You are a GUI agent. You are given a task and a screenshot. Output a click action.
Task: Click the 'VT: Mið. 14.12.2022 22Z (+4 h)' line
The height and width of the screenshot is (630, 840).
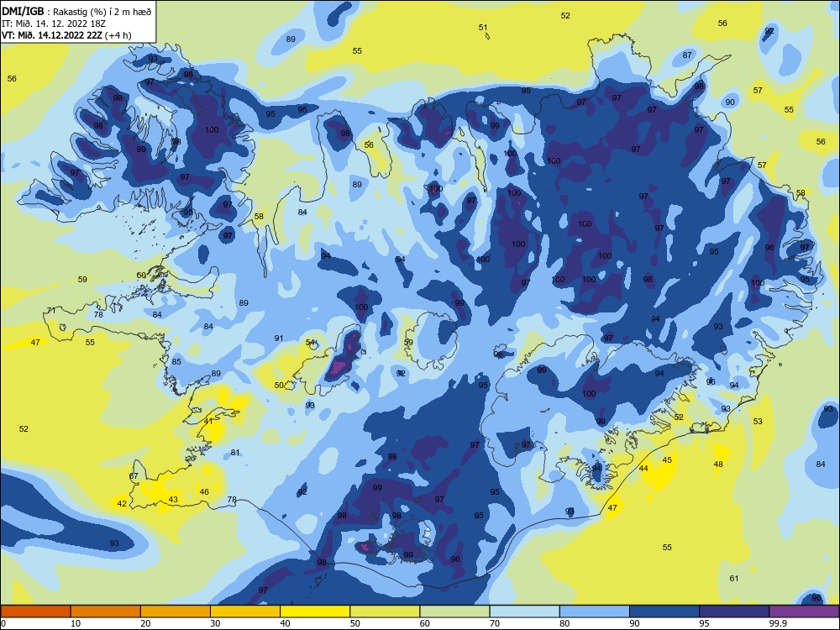[66, 35]
